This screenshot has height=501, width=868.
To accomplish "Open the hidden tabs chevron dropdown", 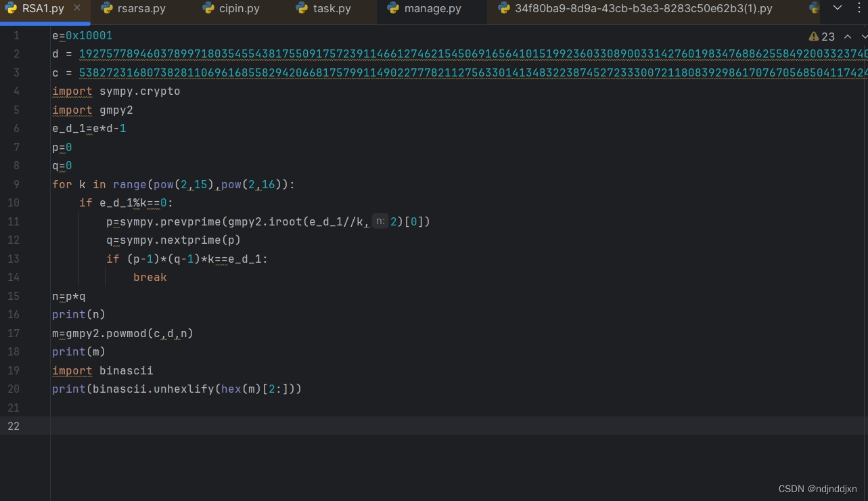I will coord(838,9).
